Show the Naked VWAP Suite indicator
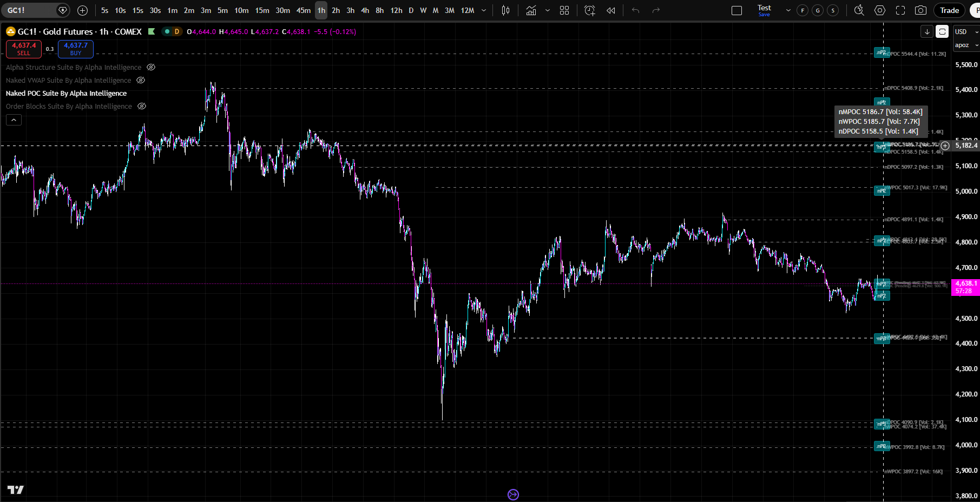The width and height of the screenshot is (980, 502). point(141,80)
